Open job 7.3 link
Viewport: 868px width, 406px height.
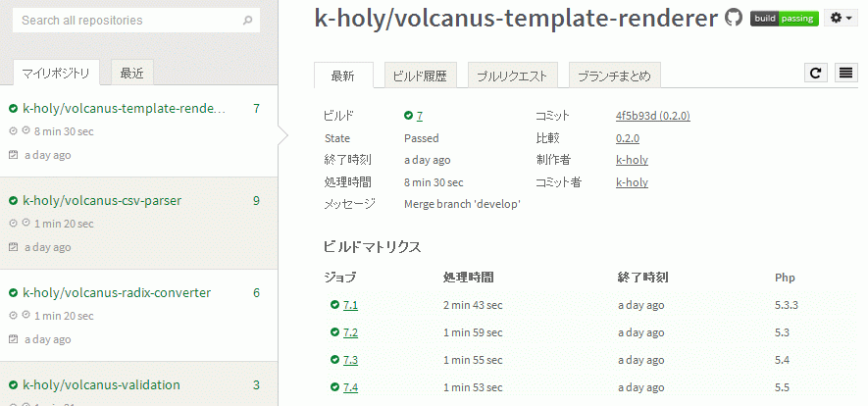point(350,360)
